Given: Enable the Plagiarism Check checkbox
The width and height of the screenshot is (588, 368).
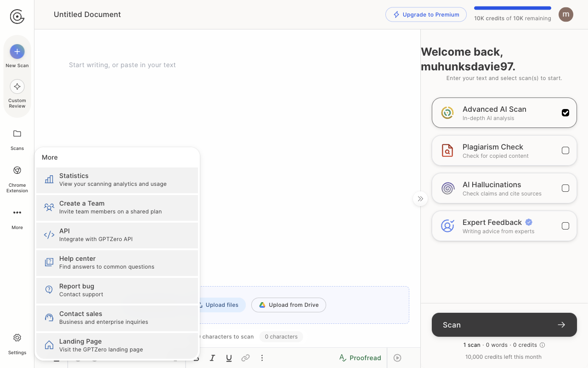Looking at the screenshot, I should (565, 150).
